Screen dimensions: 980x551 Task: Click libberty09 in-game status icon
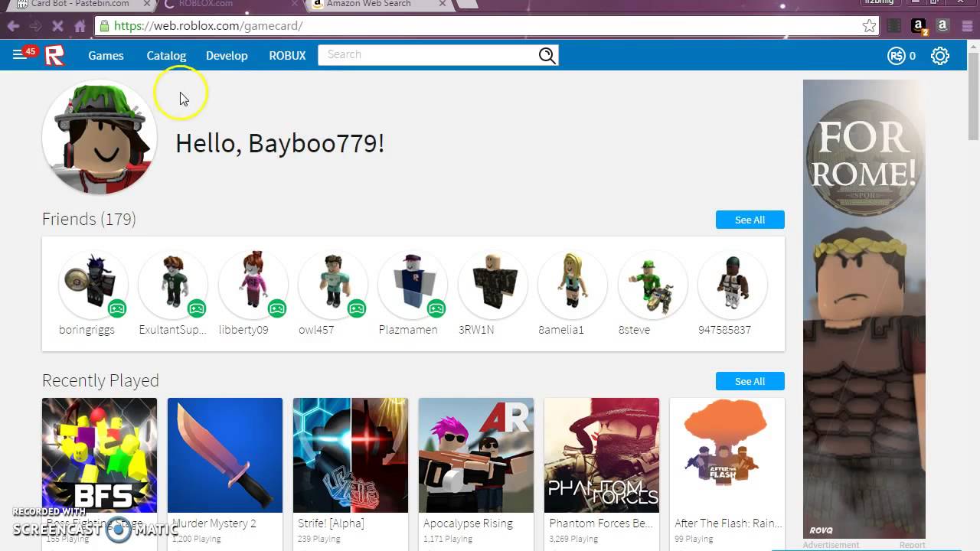coord(277,308)
